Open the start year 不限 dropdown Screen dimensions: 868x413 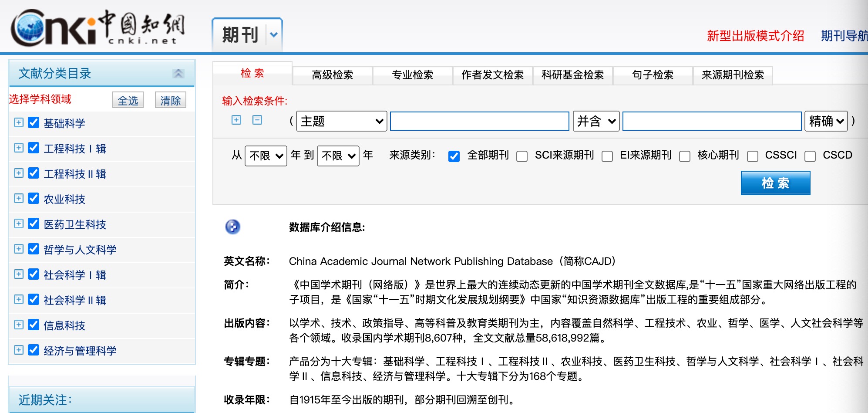point(266,156)
